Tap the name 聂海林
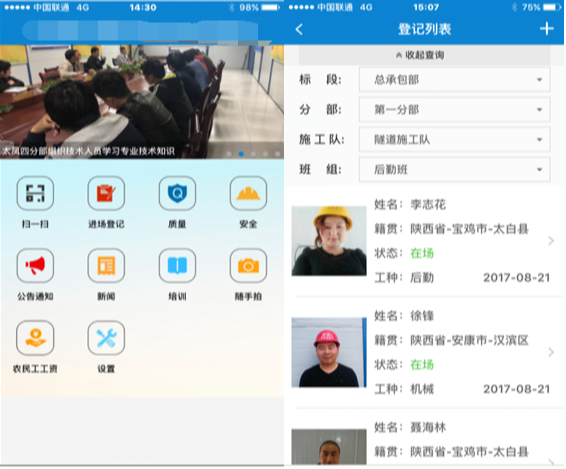The height and width of the screenshot is (469, 566). [x=428, y=427]
